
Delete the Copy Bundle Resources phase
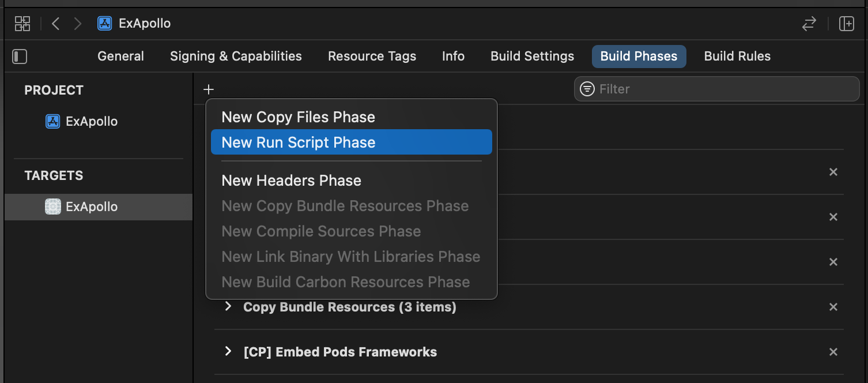833,307
